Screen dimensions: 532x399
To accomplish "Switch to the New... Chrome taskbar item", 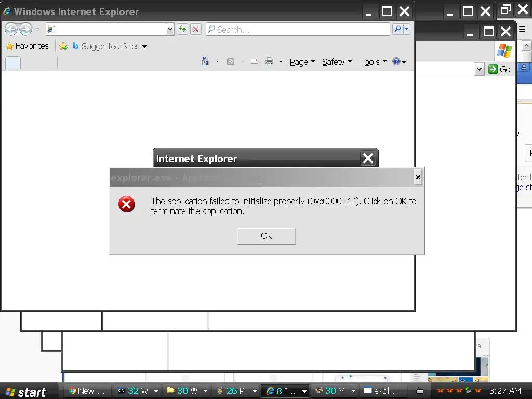I will point(87,391).
